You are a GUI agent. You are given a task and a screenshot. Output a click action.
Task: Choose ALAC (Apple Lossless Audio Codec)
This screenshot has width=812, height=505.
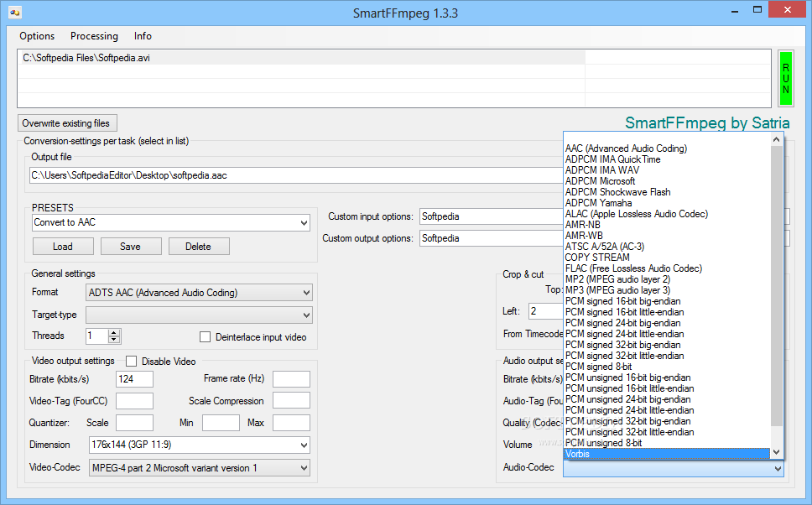(667, 214)
